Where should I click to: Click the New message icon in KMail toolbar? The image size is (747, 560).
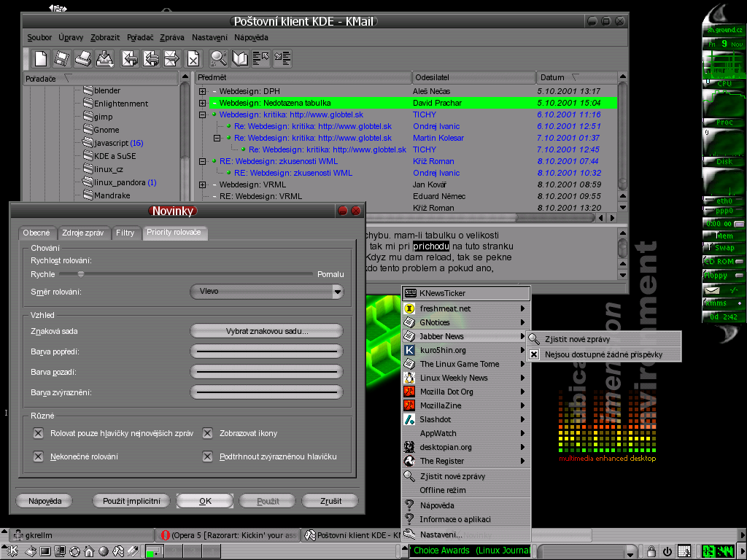tap(41, 58)
